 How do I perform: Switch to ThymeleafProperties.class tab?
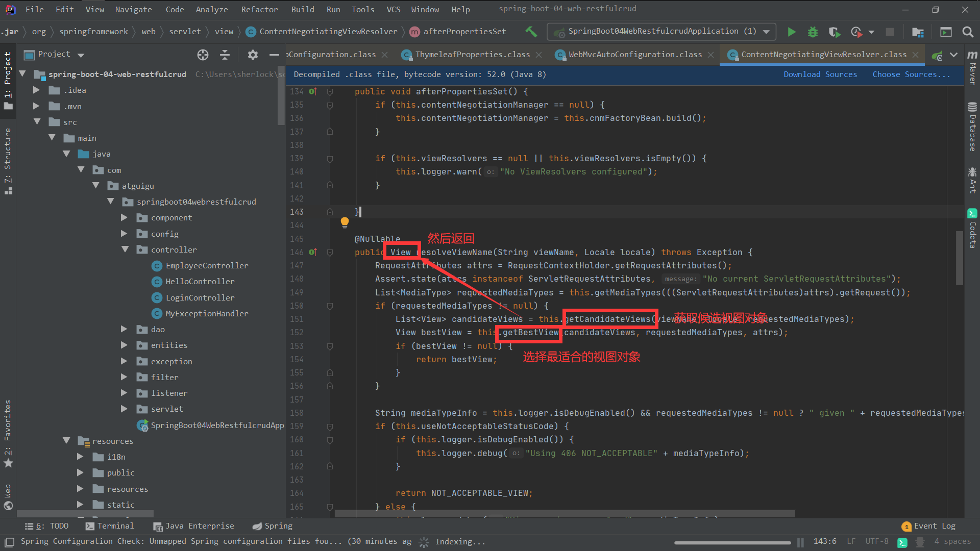point(472,55)
